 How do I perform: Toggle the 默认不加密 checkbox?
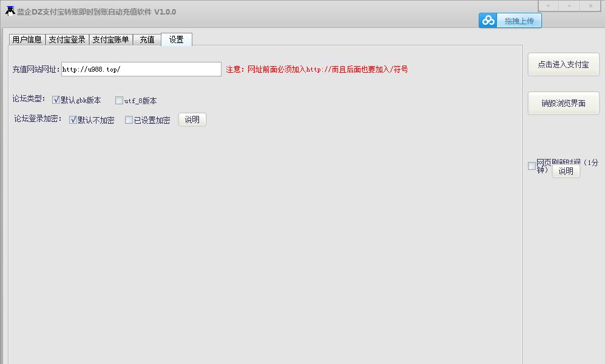point(73,120)
